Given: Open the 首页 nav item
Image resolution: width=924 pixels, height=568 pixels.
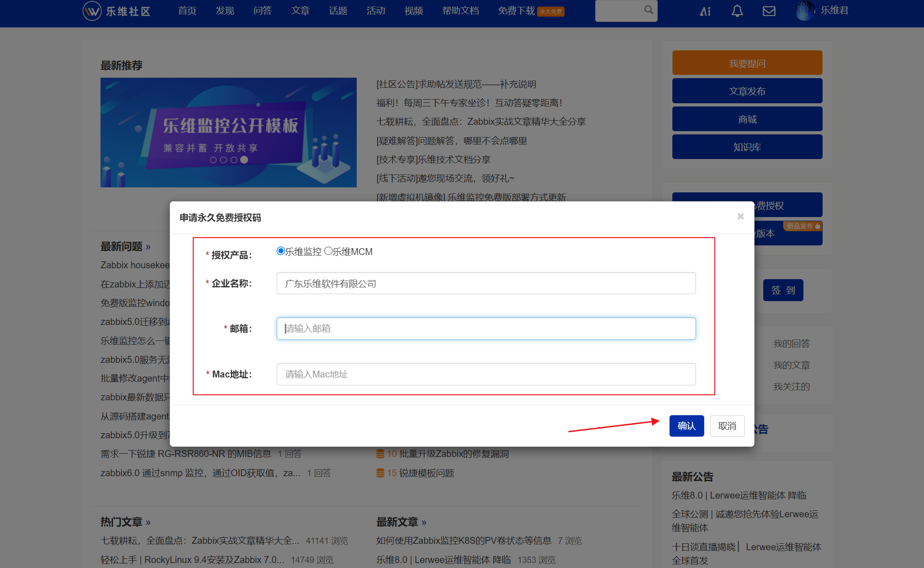Looking at the screenshot, I should click(x=187, y=11).
